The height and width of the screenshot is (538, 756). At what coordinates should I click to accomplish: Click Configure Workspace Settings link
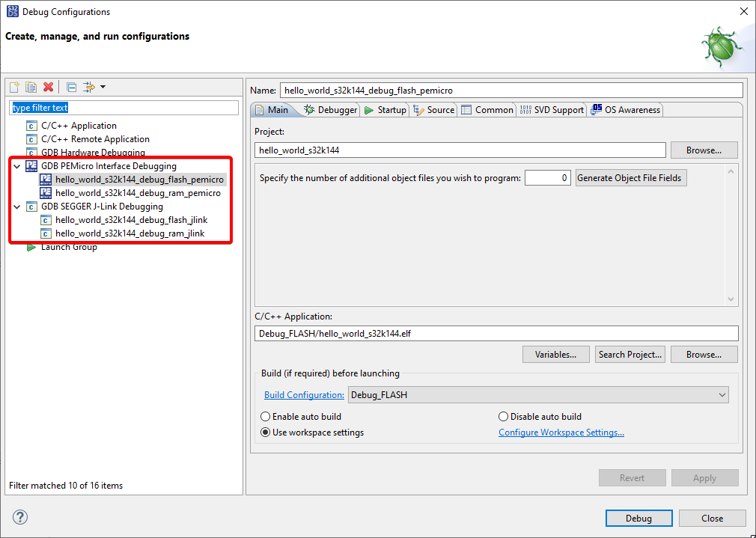point(561,432)
